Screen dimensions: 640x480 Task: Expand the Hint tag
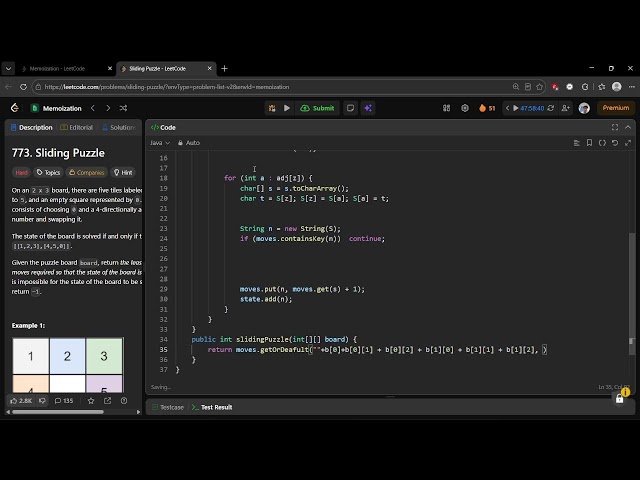(x=123, y=173)
